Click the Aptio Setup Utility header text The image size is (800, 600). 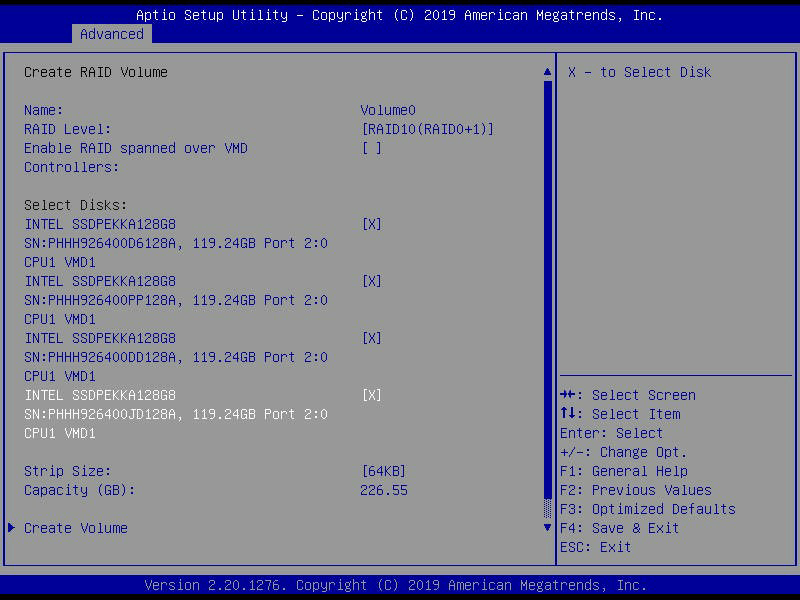tap(399, 15)
